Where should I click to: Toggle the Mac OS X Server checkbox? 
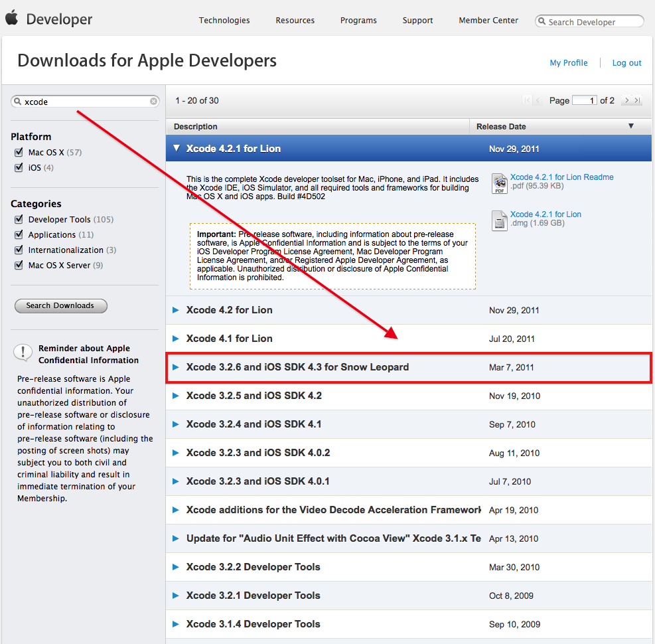[x=19, y=265]
